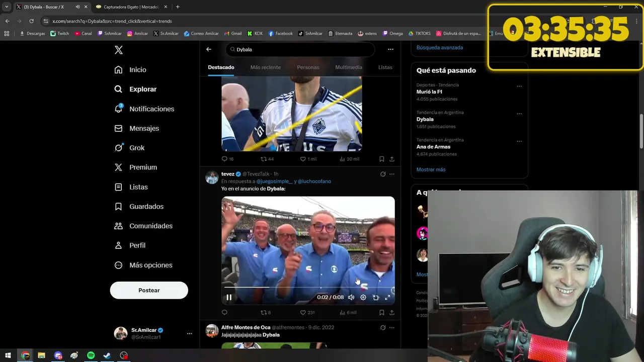The image size is (644, 362).
Task: Open more menu on Alfre Montes de Oca's tweet
Action: (392, 327)
